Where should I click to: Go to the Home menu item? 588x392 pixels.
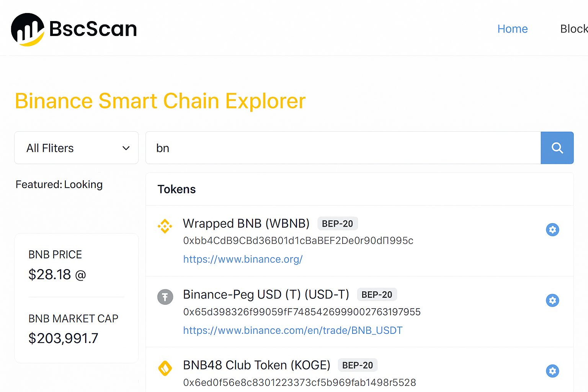tap(512, 29)
